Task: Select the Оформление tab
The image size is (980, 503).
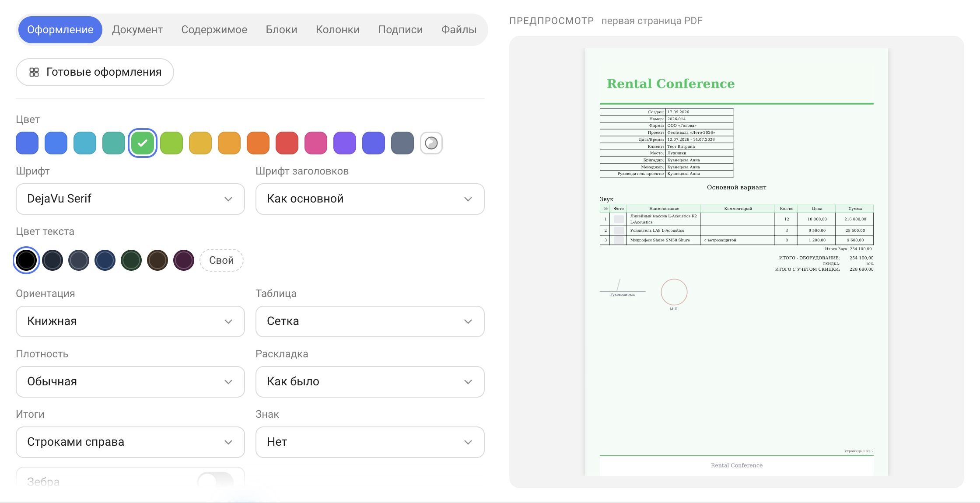Action: point(60,30)
